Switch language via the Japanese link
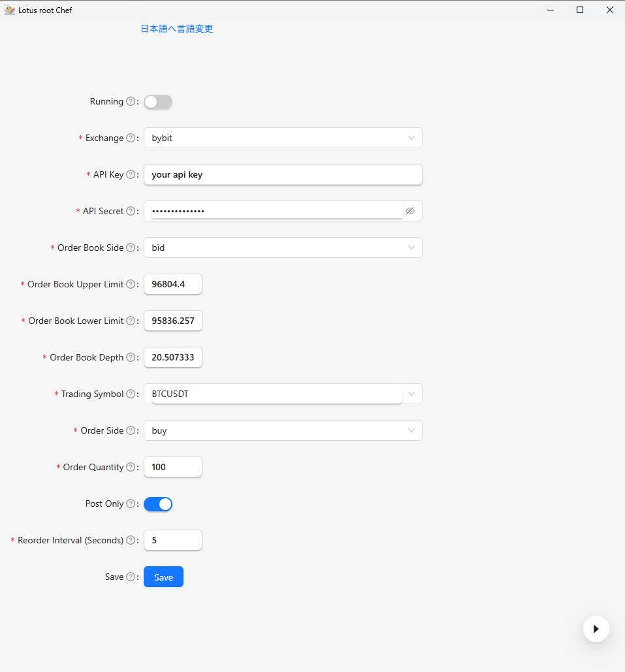 pyautogui.click(x=177, y=29)
